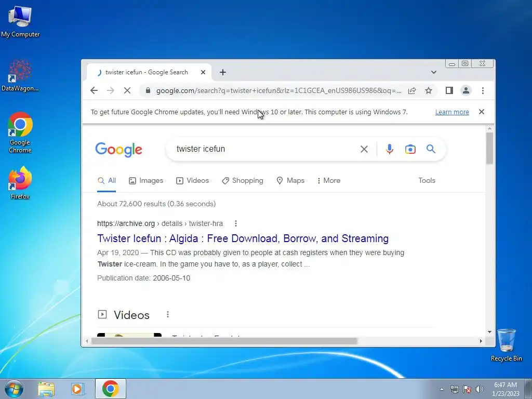Select the Recycle Bin icon

pyautogui.click(x=506, y=345)
